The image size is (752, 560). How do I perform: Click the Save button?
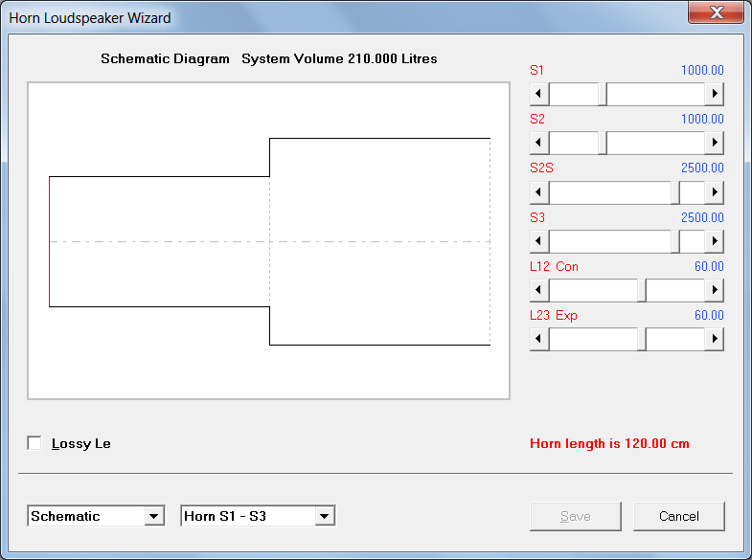[576, 516]
